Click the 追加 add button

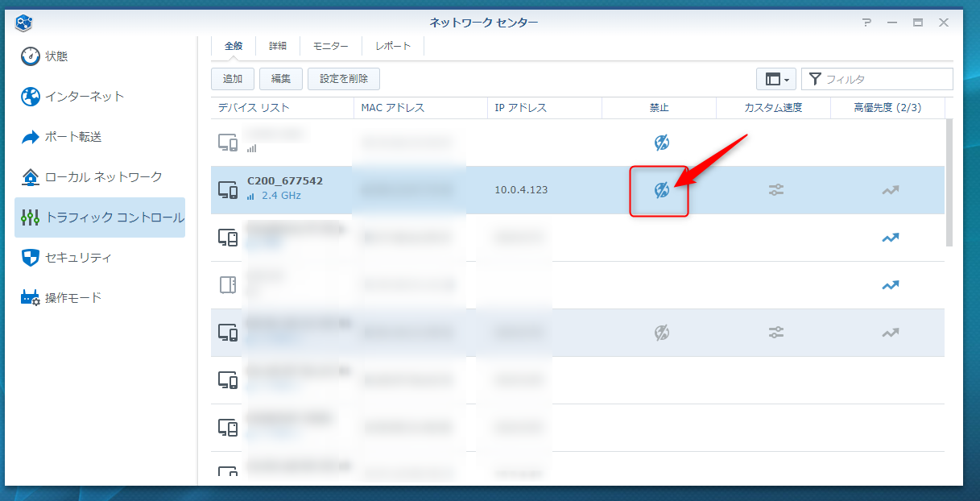233,79
